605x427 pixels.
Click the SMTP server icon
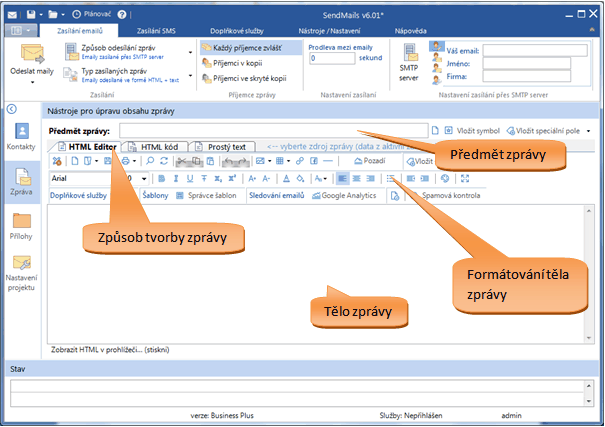(x=411, y=59)
